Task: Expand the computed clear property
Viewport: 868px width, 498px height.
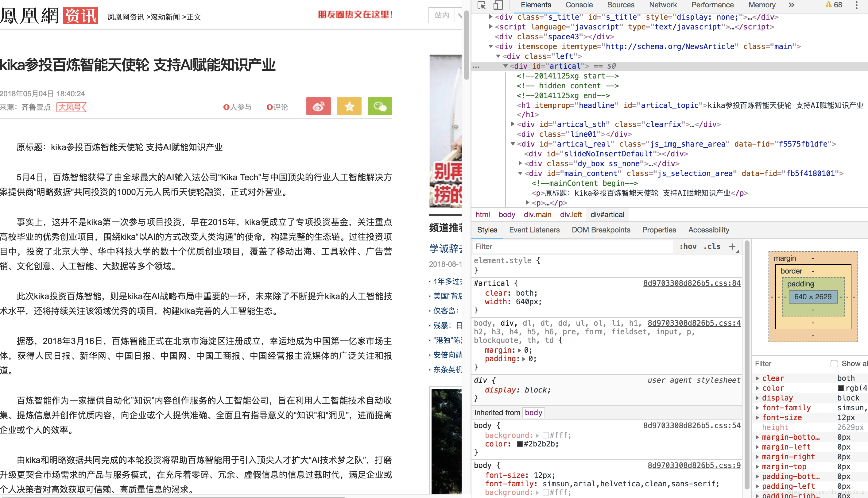Action: pos(757,378)
